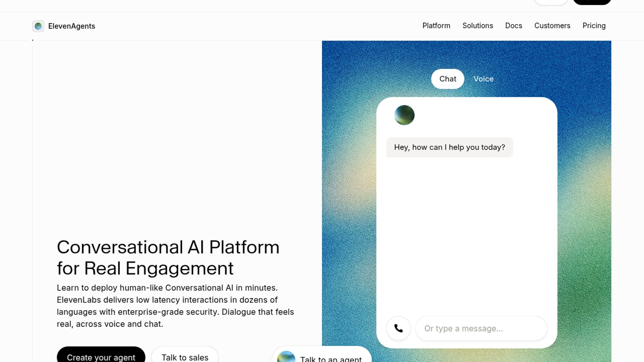Click the 'Create your agent' button
The height and width of the screenshot is (362, 644).
101,355
